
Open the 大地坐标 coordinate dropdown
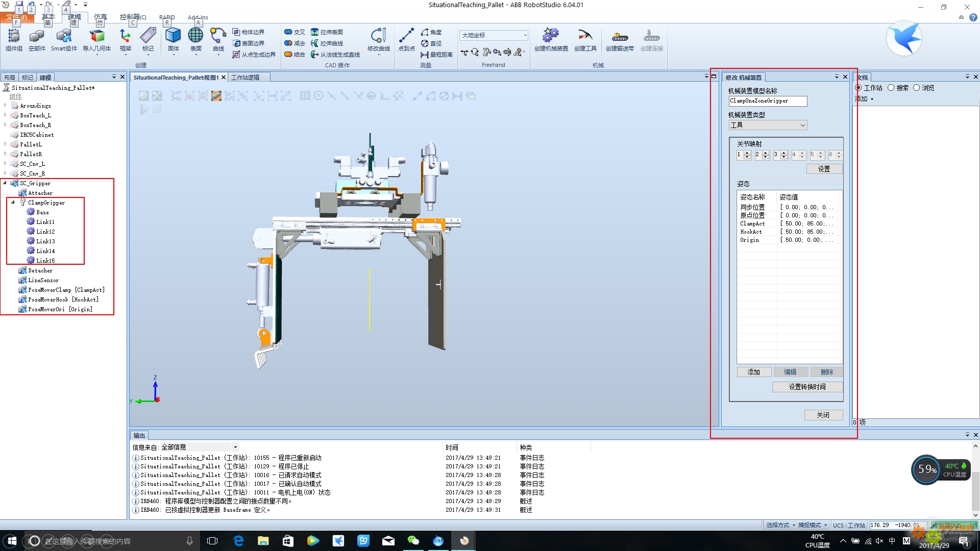pos(494,35)
